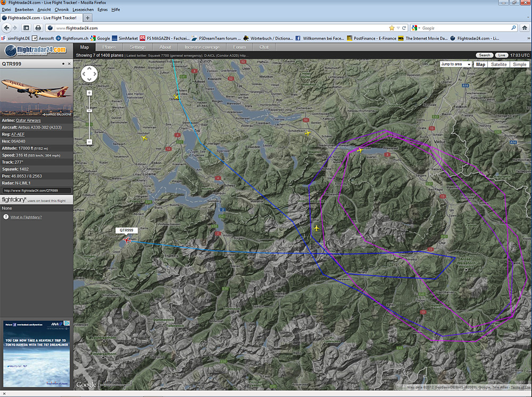
Task: Open the Increase coverage tab
Action: [202, 47]
